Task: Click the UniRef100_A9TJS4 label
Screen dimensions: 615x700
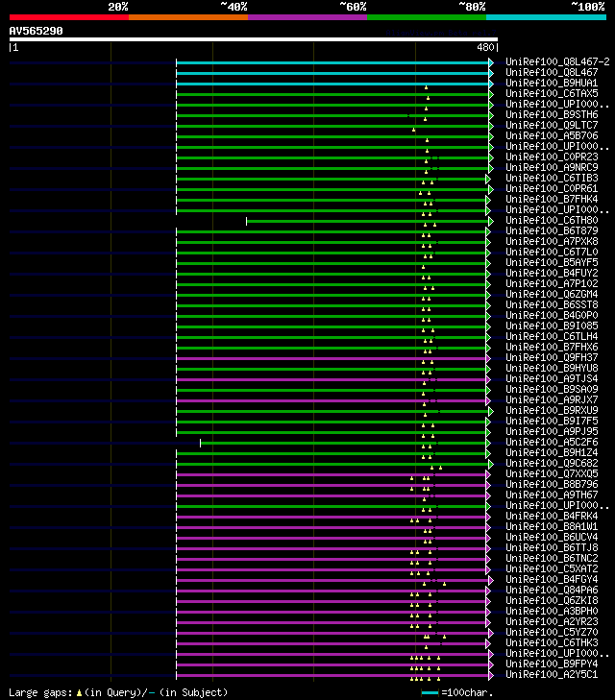Action: point(552,378)
